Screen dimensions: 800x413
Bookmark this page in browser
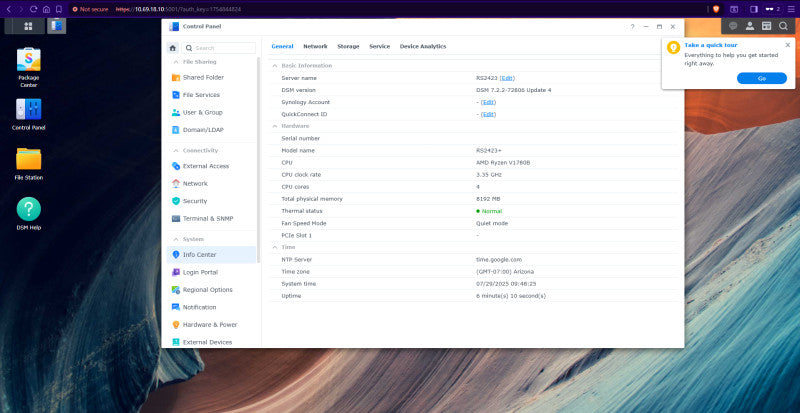pyautogui.click(x=59, y=9)
